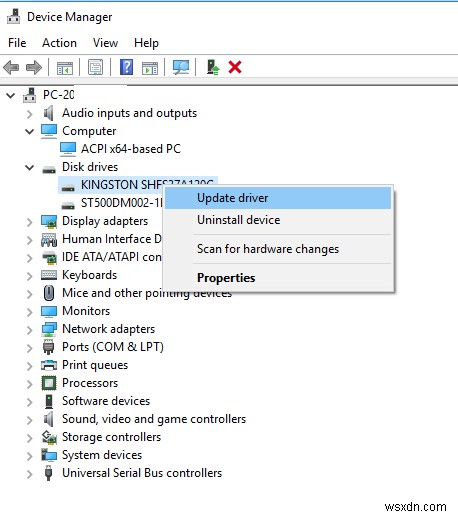Select the Storage controllers label

(x=112, y=437)
